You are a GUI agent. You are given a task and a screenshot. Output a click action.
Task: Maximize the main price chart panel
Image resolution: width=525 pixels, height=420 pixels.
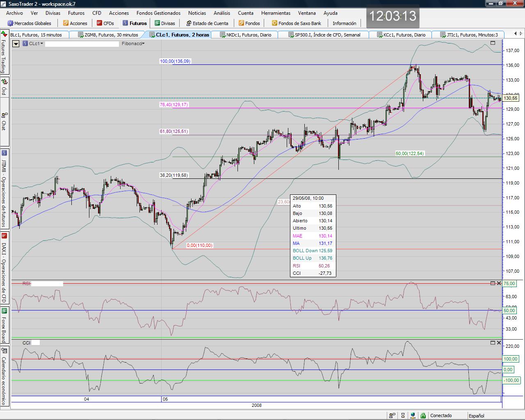pyautogui.click(x=493, y=43)
